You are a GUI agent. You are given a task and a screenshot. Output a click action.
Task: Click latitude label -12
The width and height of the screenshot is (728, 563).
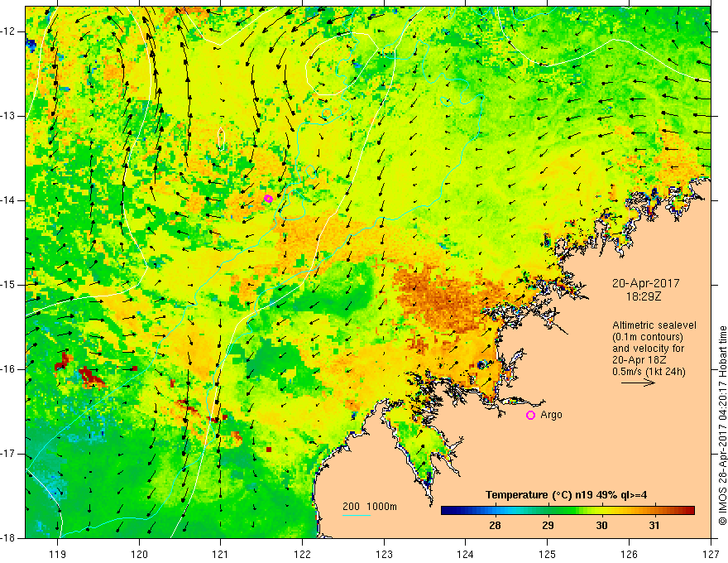[x=8, y=31]
